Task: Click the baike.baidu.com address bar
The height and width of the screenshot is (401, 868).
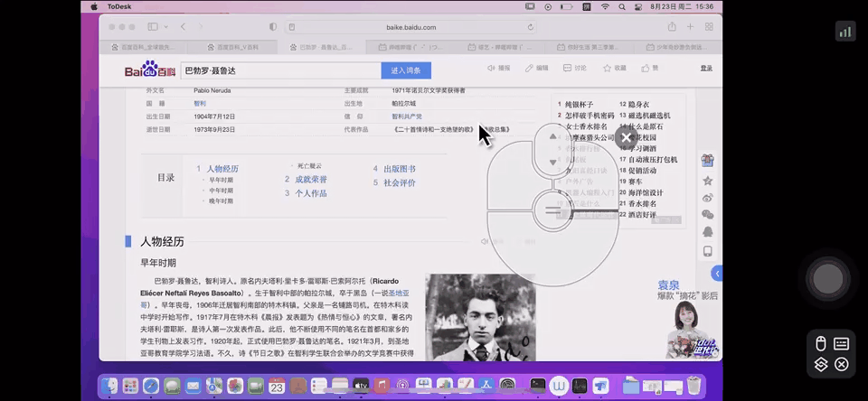Action: pyautogui.click(x=411, y=27)
